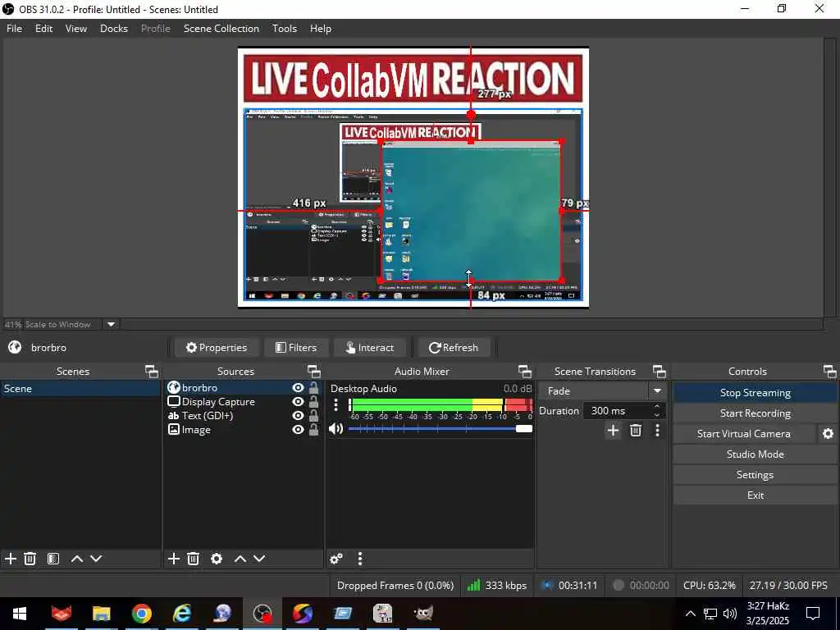Viewport: 840px width, 630px height.
Task: Open the Docks menu
Action: coord(114,29)
